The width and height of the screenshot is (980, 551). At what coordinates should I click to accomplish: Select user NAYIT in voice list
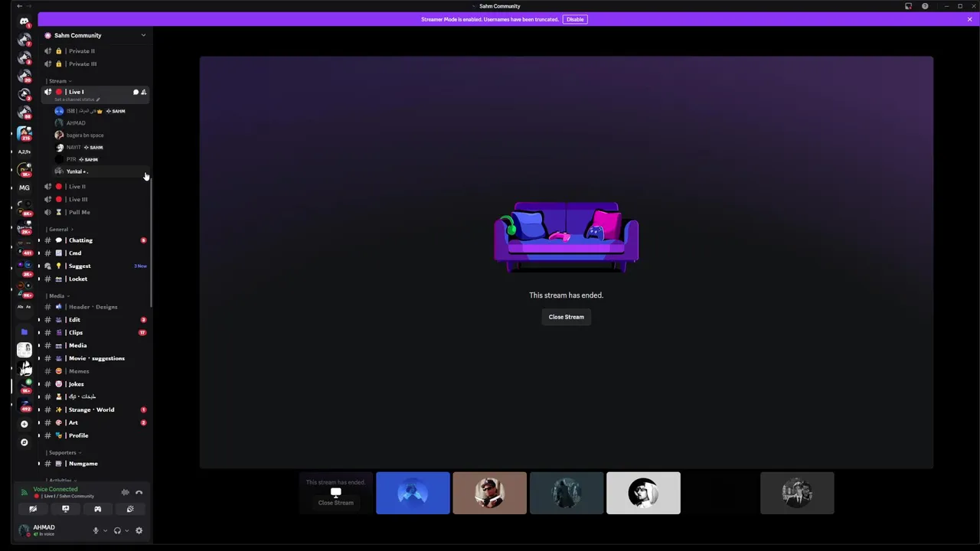[100, 147]
